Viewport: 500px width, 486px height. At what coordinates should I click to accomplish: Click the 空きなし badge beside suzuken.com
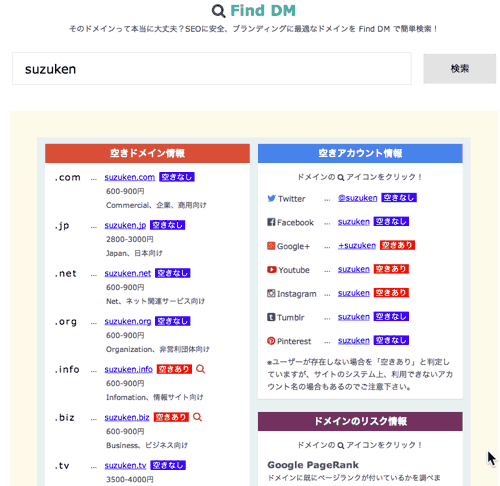[177, 177]
